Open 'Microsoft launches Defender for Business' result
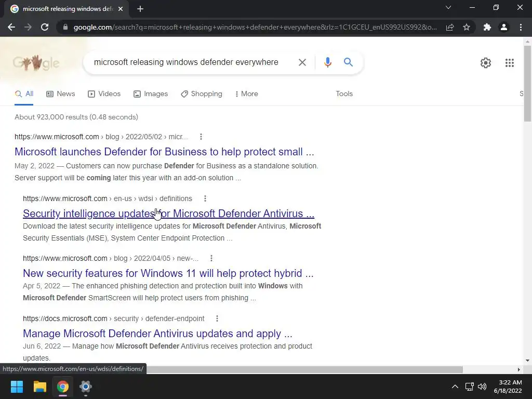The height and width of the screenshot is (399, 532). pos(164,152)
